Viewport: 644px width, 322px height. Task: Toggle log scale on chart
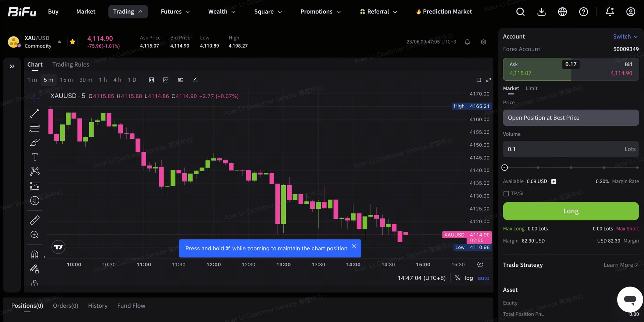(469, 278)
